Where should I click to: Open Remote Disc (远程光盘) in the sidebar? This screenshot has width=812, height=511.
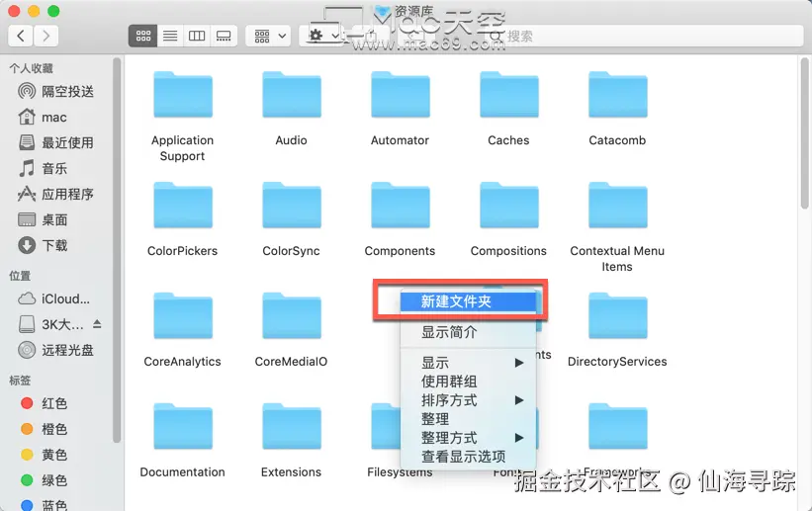click(56, 350)
